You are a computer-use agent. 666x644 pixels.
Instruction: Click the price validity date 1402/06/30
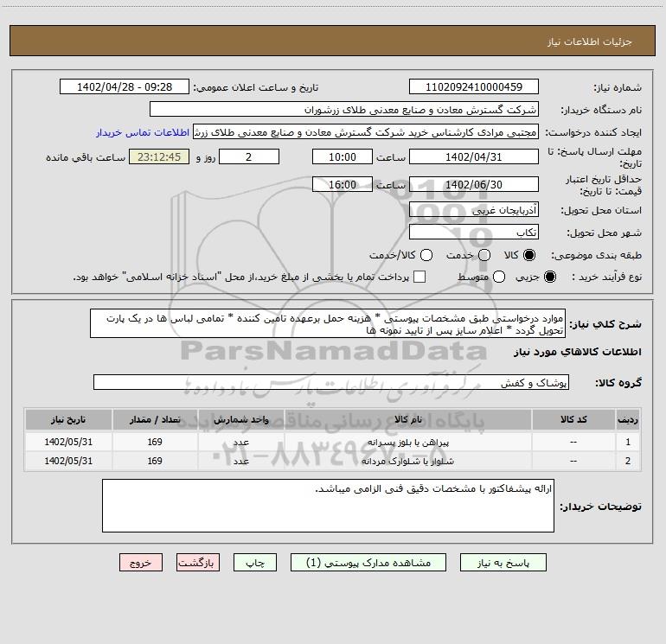[474, 184]
